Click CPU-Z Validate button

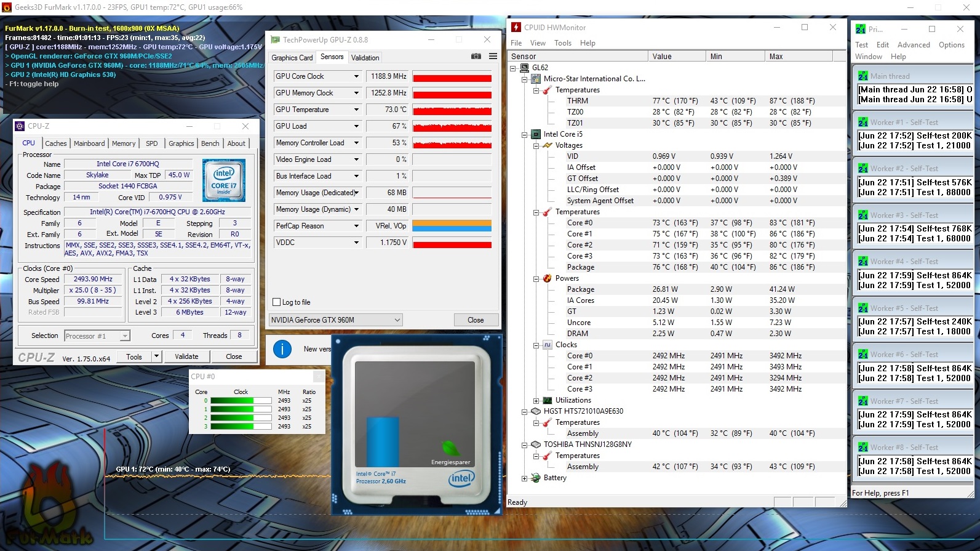click(x=186, y=356)
